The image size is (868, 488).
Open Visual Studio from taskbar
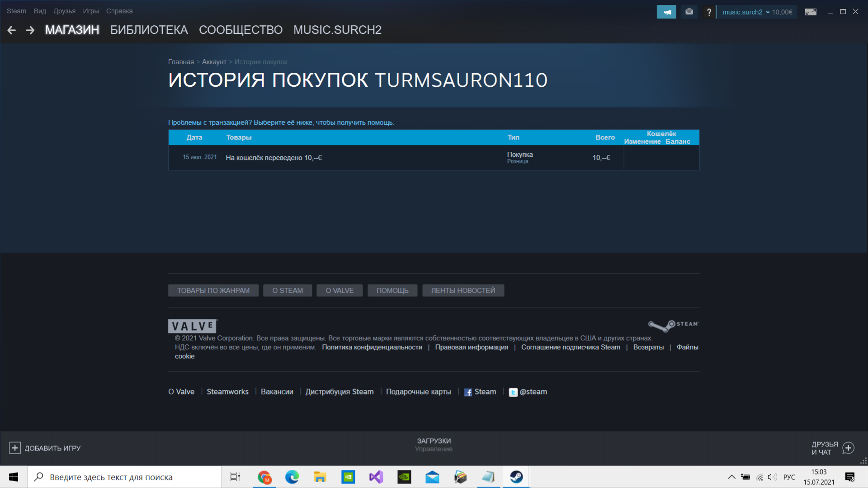click(376, 477)
